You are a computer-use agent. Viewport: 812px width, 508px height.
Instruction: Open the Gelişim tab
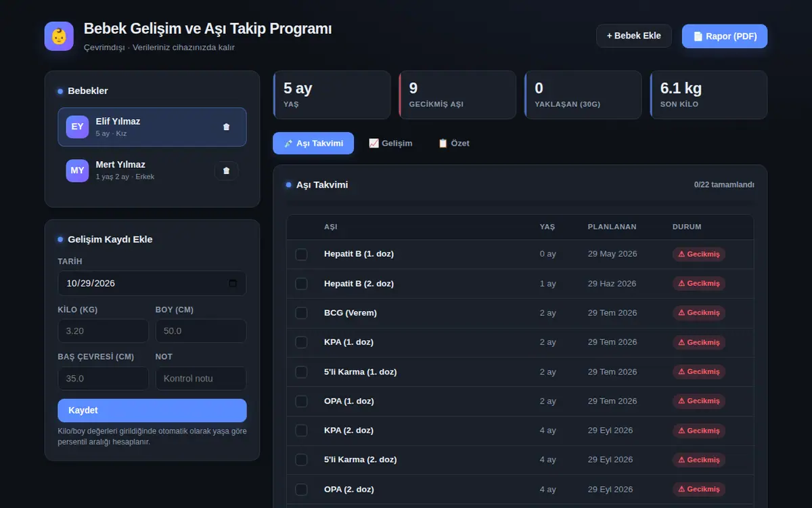390,143
